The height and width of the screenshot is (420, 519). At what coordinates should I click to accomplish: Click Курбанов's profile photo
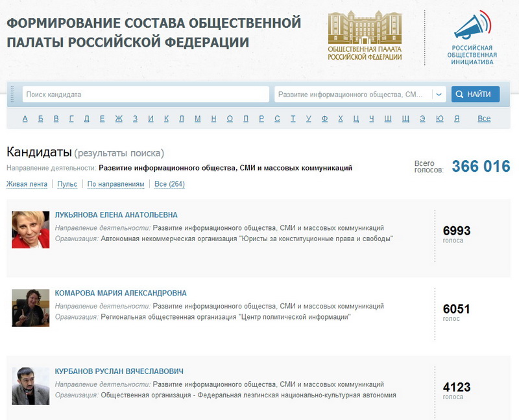coord(30,386)
